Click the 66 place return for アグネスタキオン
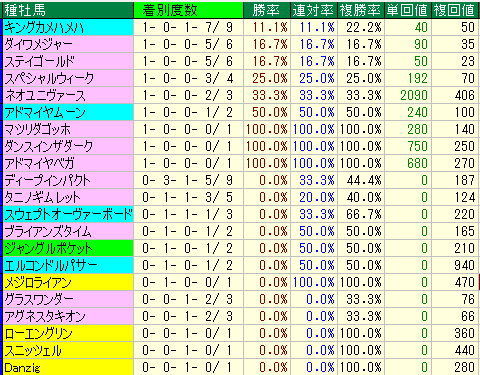The height and width of the screenshot is (375, 480). [x=468, y=316]
